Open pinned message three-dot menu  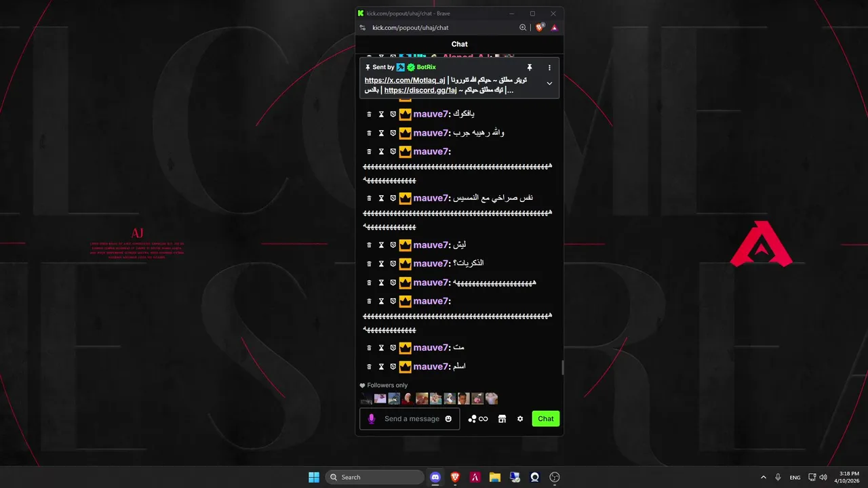(x=549, y=68)
